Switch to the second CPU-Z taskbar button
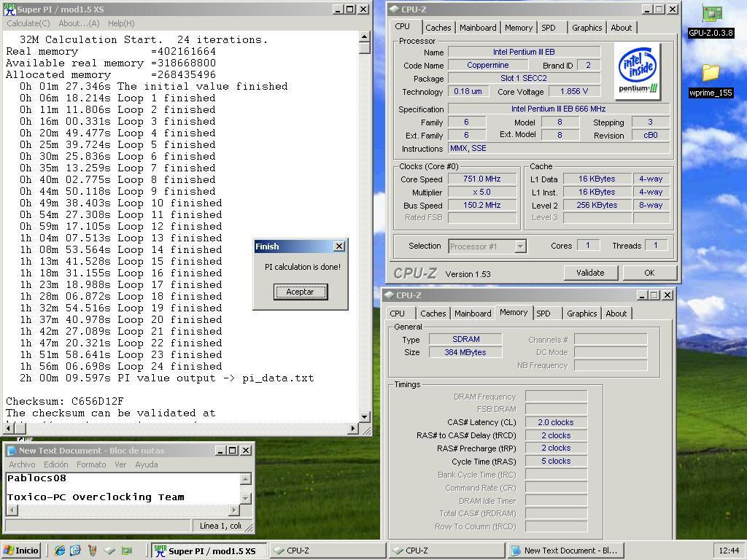 pyautogui.click(x=446, y=551)
